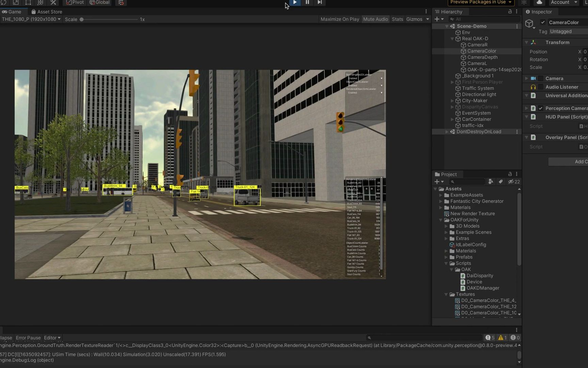Select the Rect transform tool
588x368 pixels.
[x=28, y=3]
